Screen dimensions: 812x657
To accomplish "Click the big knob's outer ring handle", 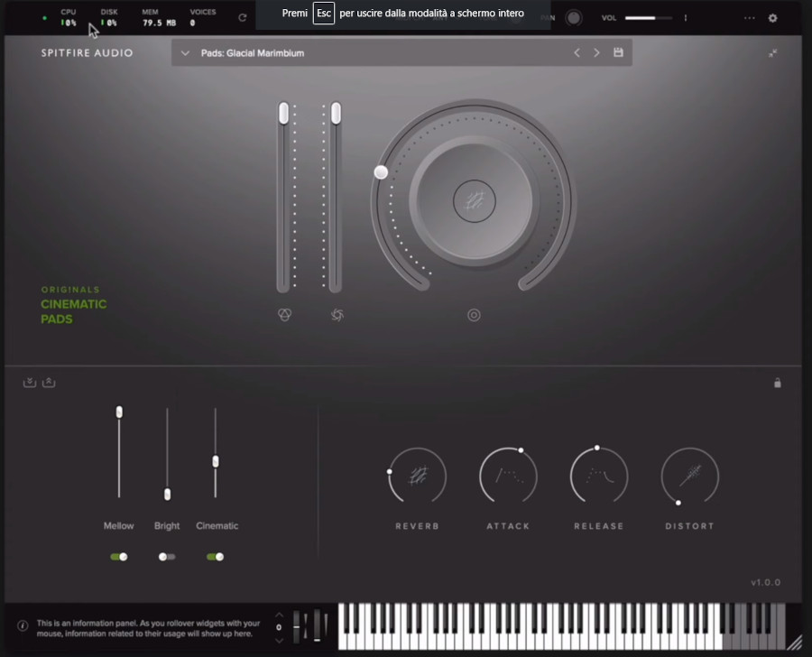I will [x=381, y=172].
